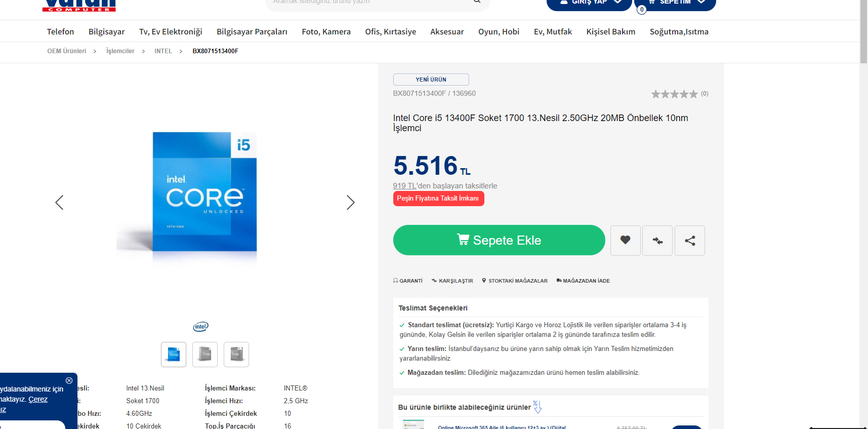868x429 pixels.
Task: Click Peşin Fiyatına Taksit İmkanı badge
Action: (438, 199)
